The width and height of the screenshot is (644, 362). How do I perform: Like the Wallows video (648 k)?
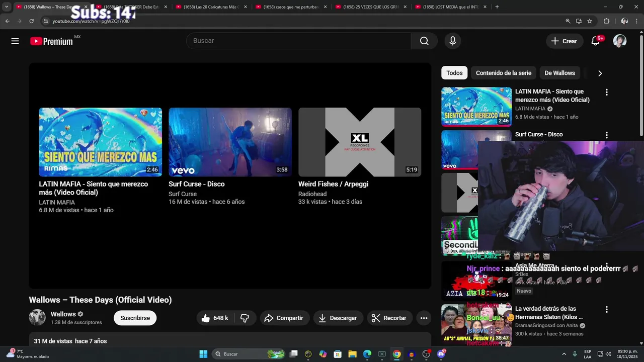pos(215,318)
